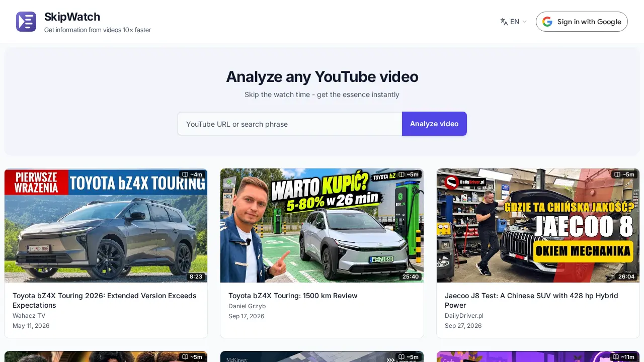Click the 26:04 duration label

click(x=626, y=277)
